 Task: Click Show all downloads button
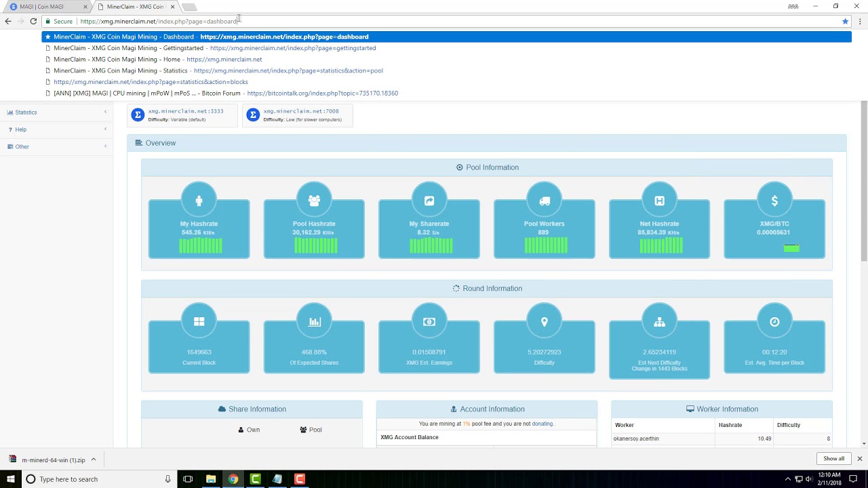[833, 459]
